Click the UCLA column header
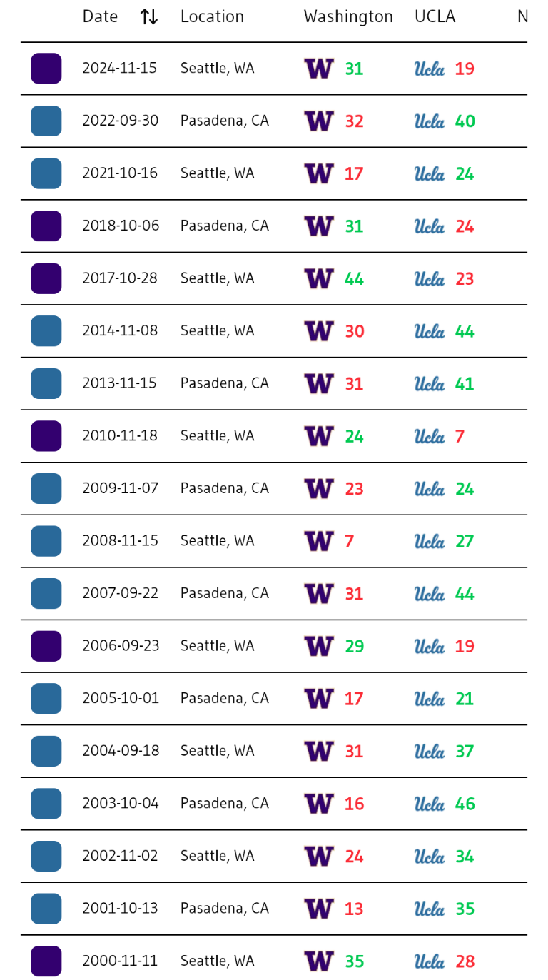 tap(435, 17)
